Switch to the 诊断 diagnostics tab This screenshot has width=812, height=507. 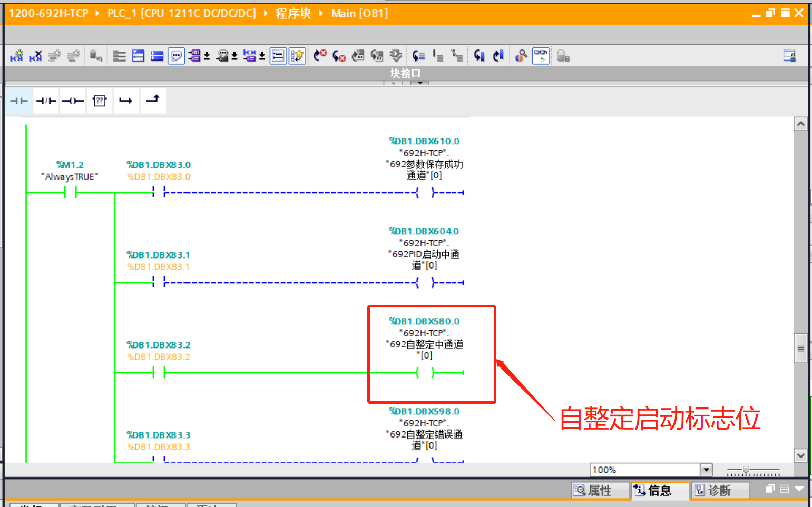[720, 491]
